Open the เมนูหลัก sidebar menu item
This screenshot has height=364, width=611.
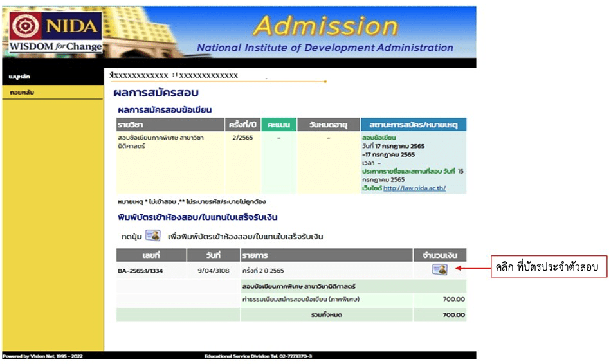click(19, 77)
